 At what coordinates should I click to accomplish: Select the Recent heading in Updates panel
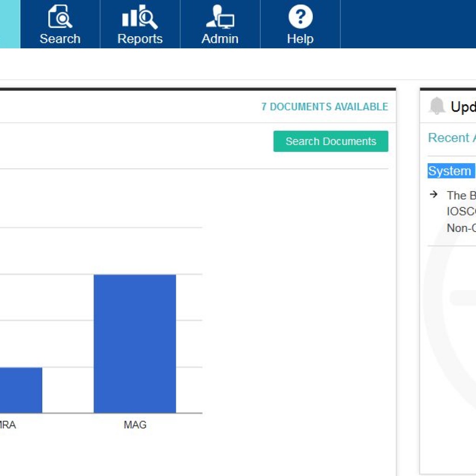pos(451,138)
